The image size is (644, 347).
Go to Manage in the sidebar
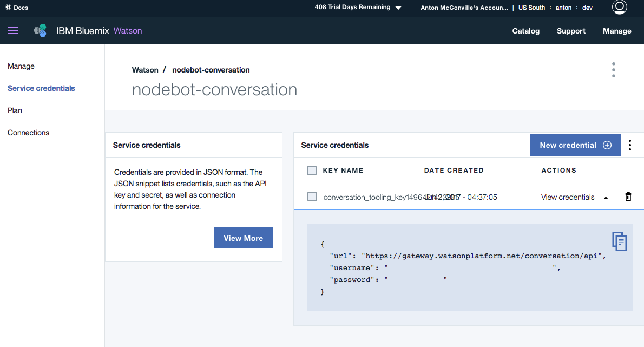tap(21, 66)
